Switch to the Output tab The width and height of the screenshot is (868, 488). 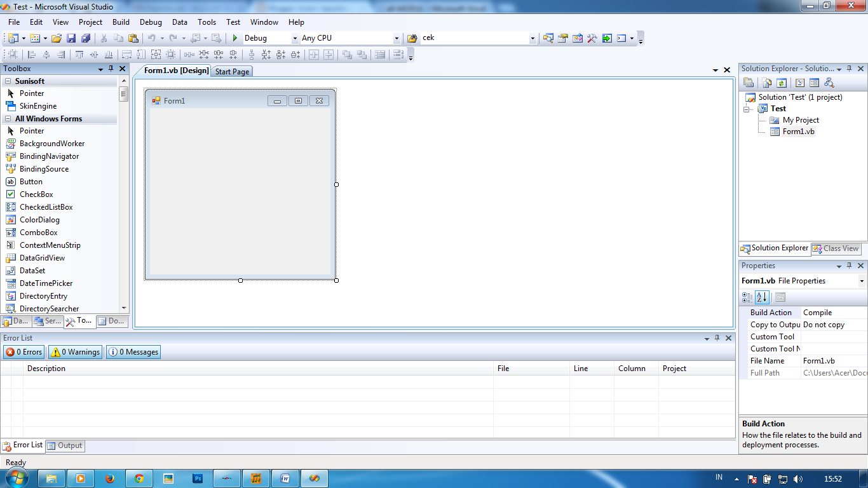tap(65, 445)
